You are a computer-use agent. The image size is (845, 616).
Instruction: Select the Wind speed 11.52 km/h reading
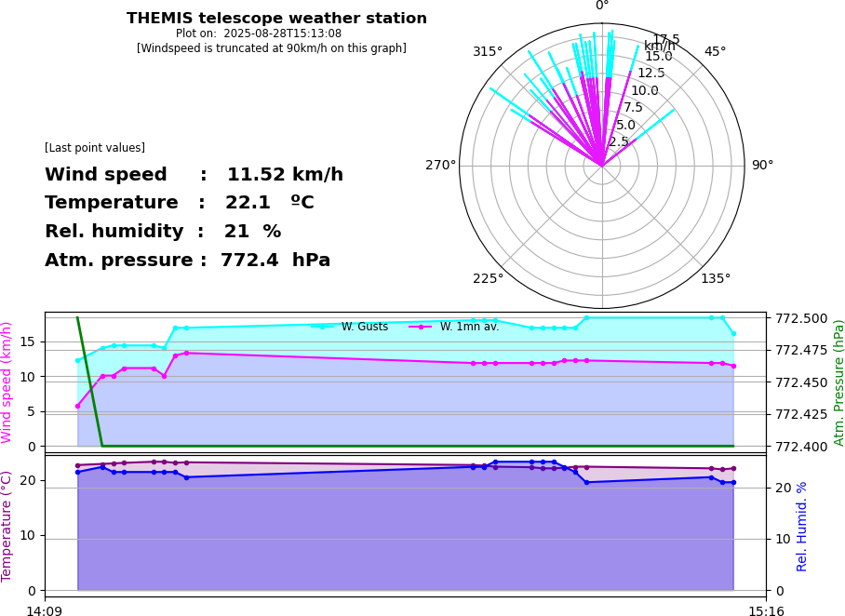(x=194, y=175)
